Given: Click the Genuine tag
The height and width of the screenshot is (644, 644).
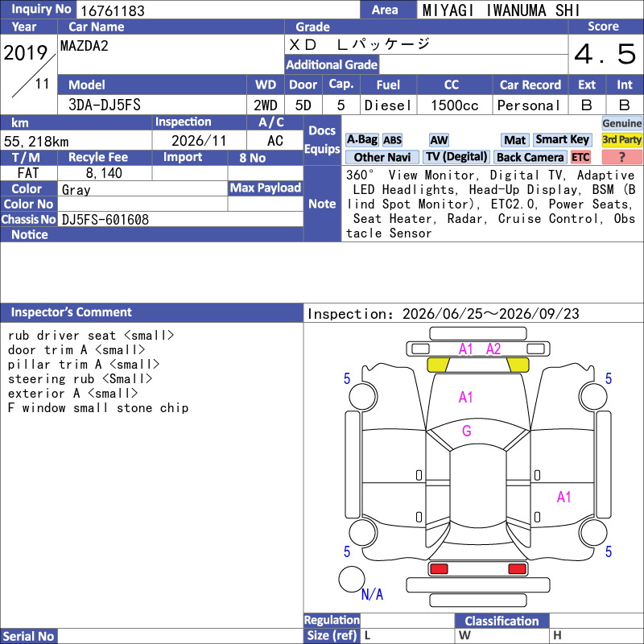Looking at the screenshot, I should (621, 123).
